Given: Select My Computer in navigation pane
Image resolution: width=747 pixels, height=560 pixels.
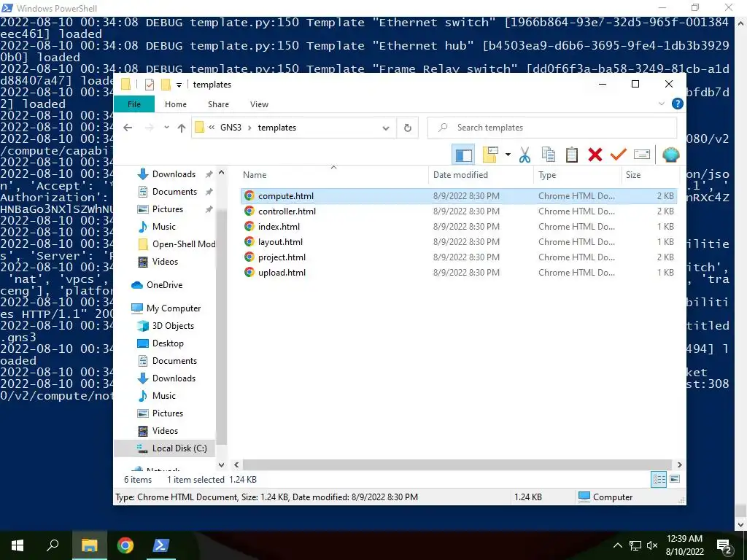Looking at the screenshot, I should pos(174,308).
